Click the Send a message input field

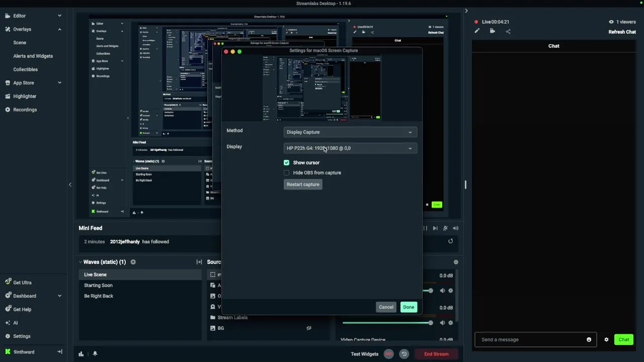[x=535, y=339]
